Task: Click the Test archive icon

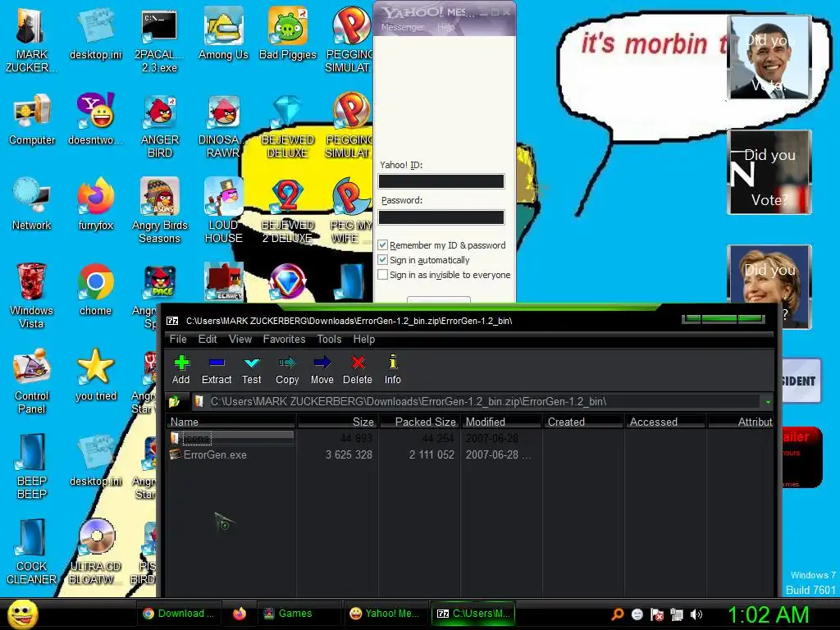Action: pyautogui.click(x=251, y=370)
